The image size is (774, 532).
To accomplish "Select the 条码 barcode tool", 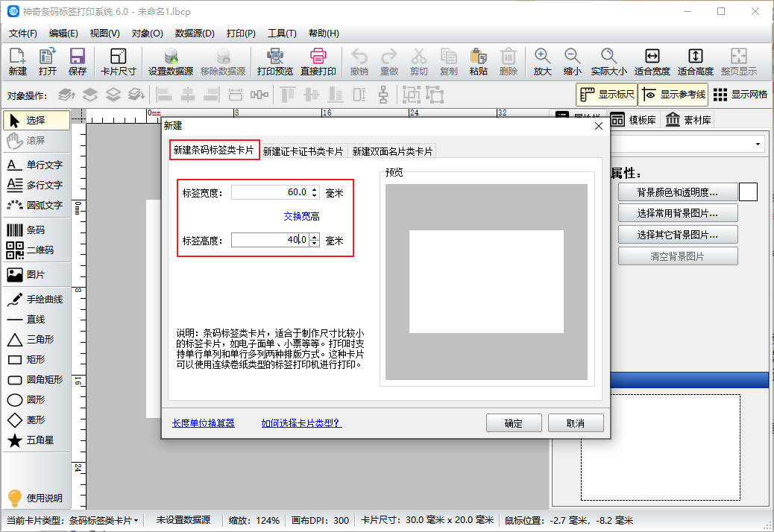I will click(37, 229).
